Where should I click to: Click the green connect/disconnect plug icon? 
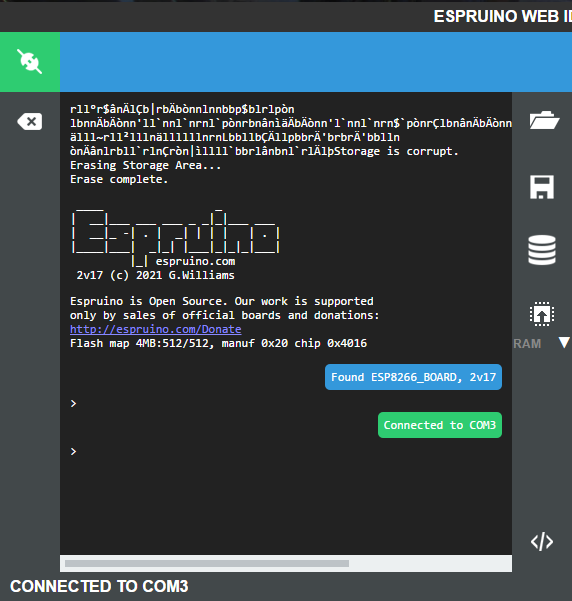coord(30,62)
